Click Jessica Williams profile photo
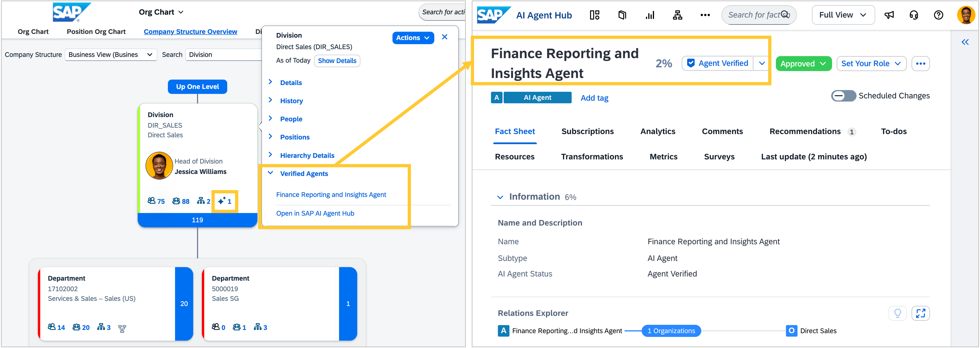 (x=159, y=166)
